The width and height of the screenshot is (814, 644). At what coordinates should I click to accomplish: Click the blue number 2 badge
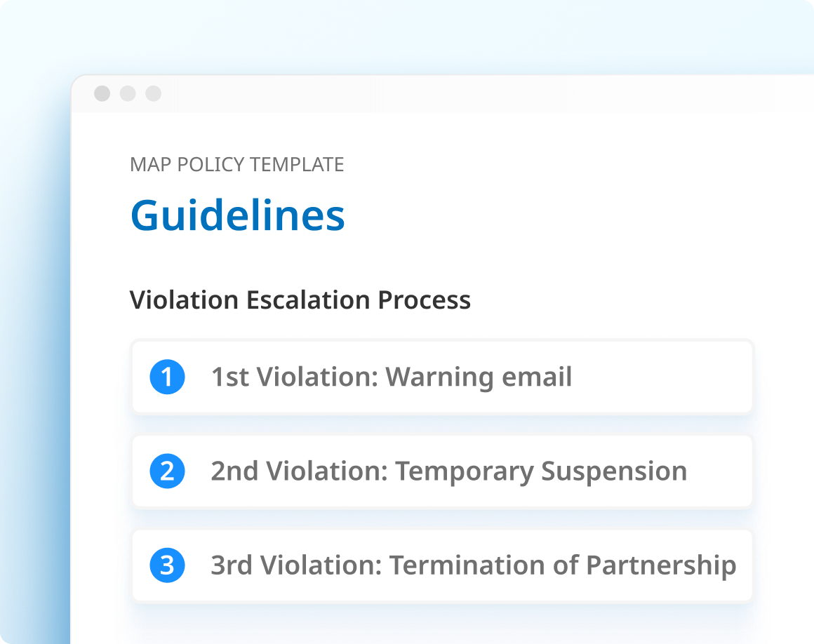click(167, 471)
